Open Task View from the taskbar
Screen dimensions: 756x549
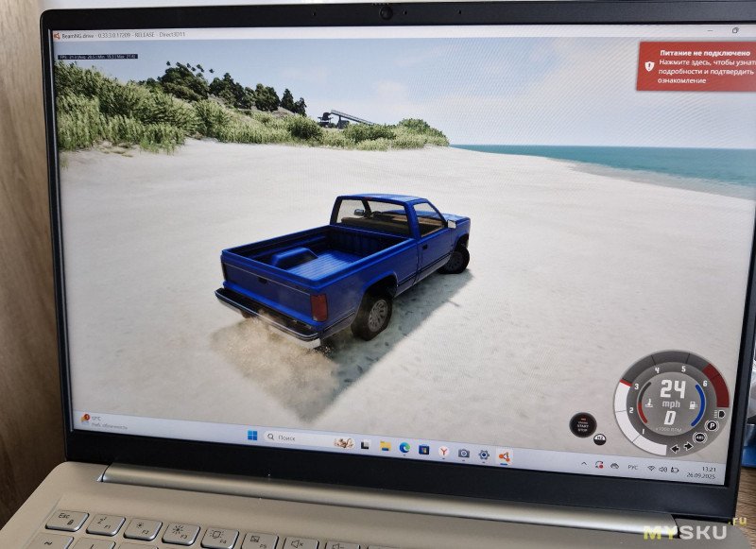pyautogui.click(x=365, y=444)
